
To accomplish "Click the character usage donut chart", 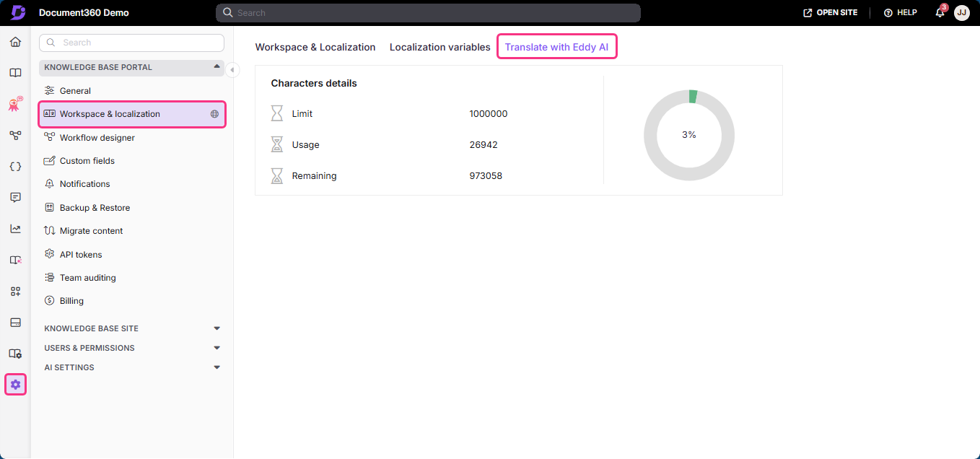I will pyautogui.click(x=689, y=134).
